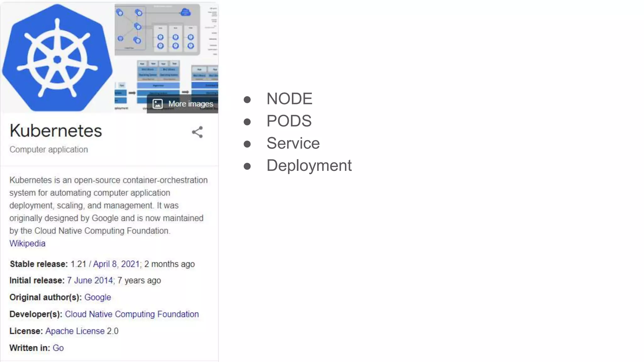
Task: Open the April 8, 2021 release link
Action: pyautogui.click(x=116, y=264)
